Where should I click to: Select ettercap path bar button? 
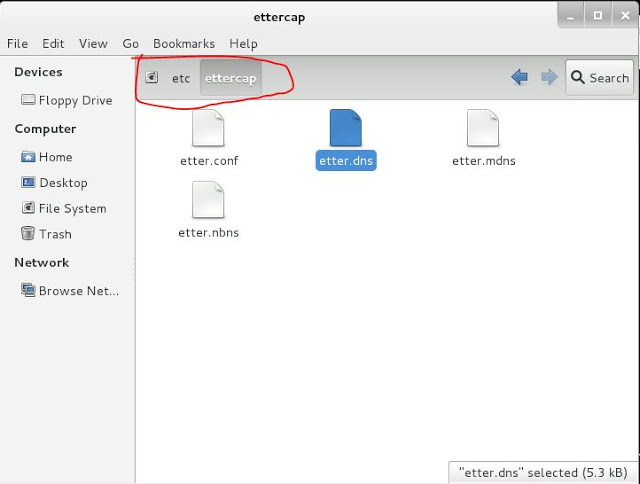[x=231, y=78]
